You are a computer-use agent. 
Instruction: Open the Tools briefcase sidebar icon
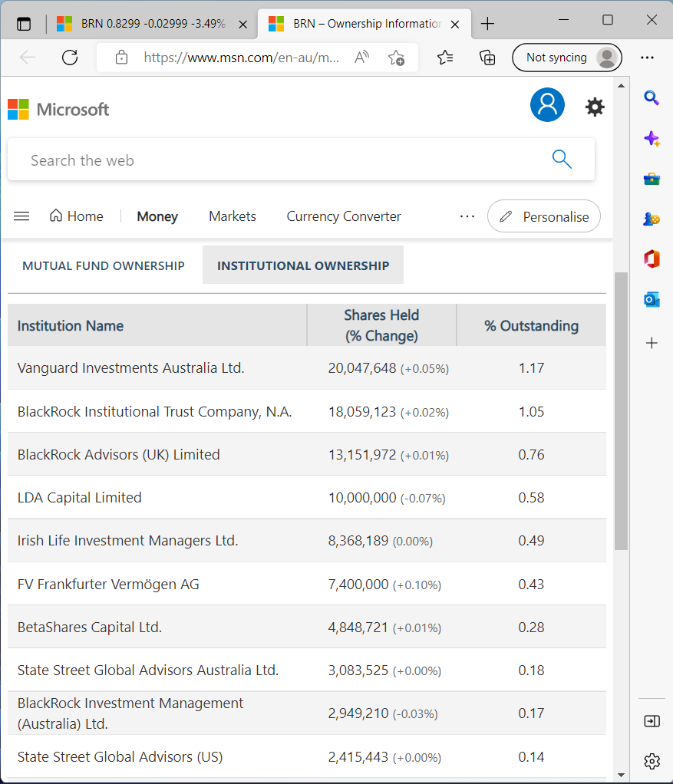click(x=652, y=180)
